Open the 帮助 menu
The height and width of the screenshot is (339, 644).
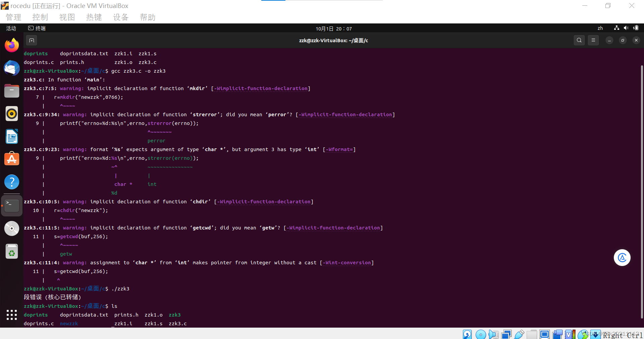(148, 17)
